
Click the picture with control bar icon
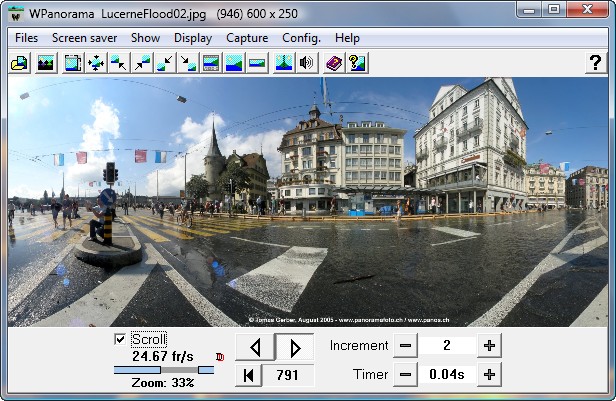pyautogui.click(x=211, y=63)
